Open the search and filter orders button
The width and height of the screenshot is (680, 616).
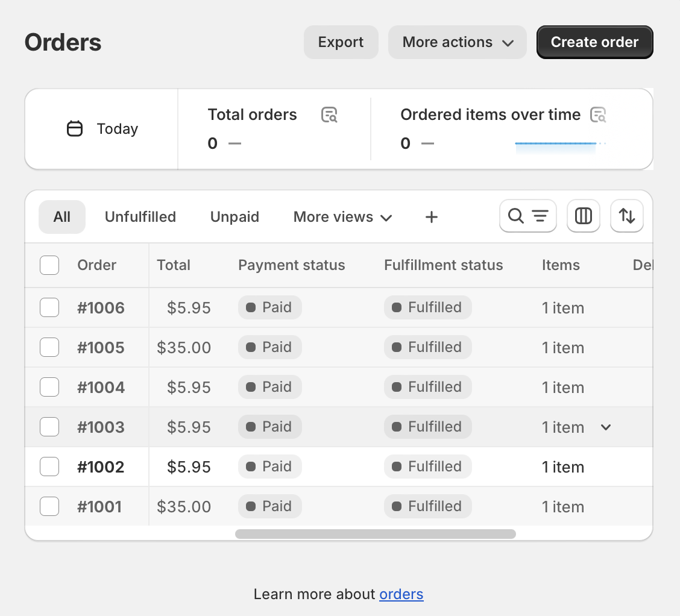coord(527,216)
